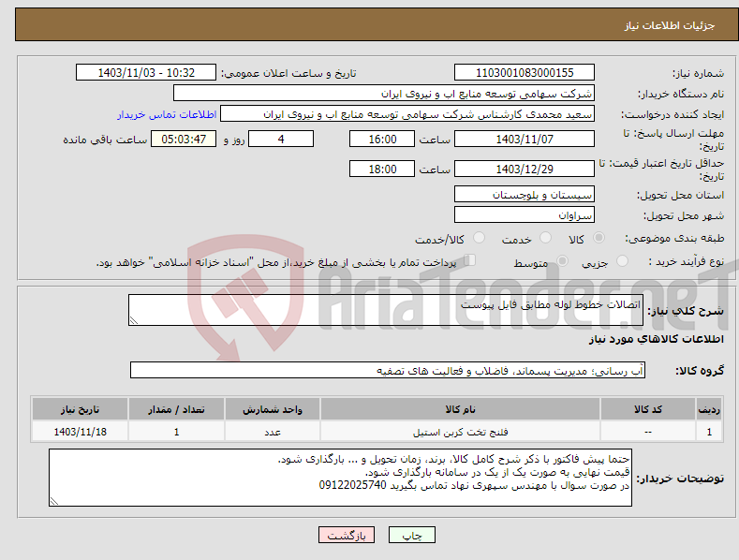Click the need number field 1103001083000155
The height and width of the screenshot is (560, 739).
(525, 73)
